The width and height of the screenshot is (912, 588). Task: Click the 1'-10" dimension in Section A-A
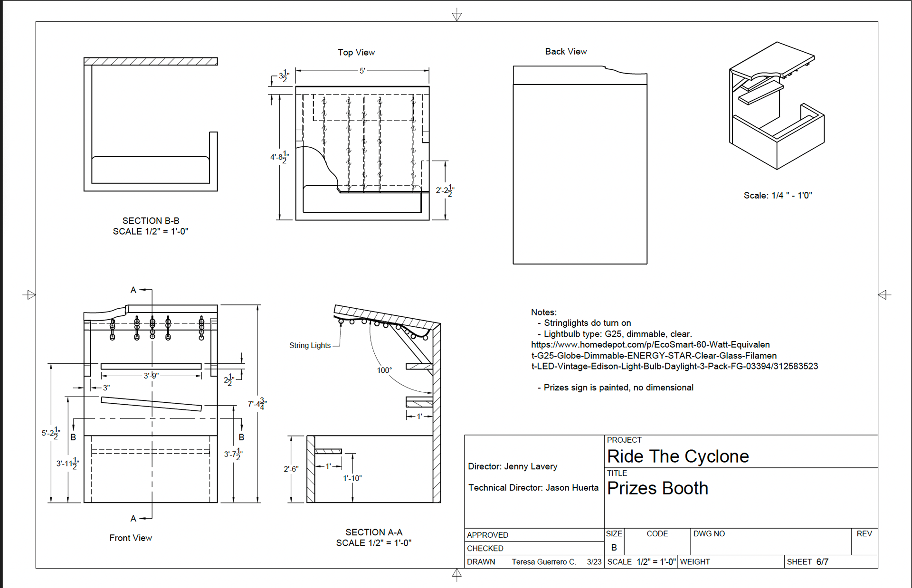point(352,478)
